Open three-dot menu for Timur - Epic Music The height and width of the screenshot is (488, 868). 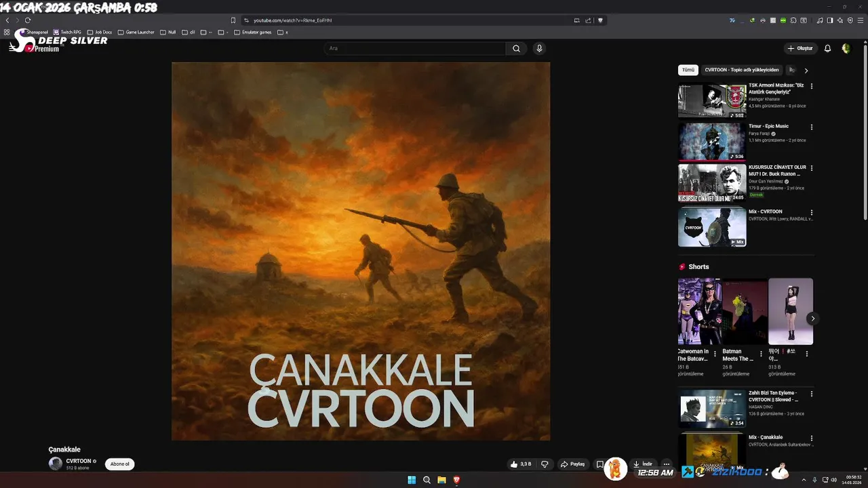click(x=811, y=127)
